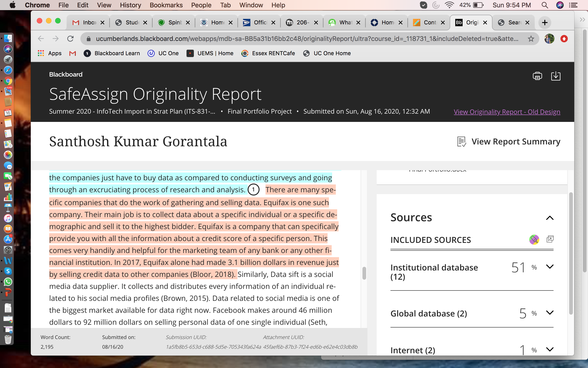The image size is (588, 368).
Task: Open Finder from the Dock
Action: (x=8, y=38)
